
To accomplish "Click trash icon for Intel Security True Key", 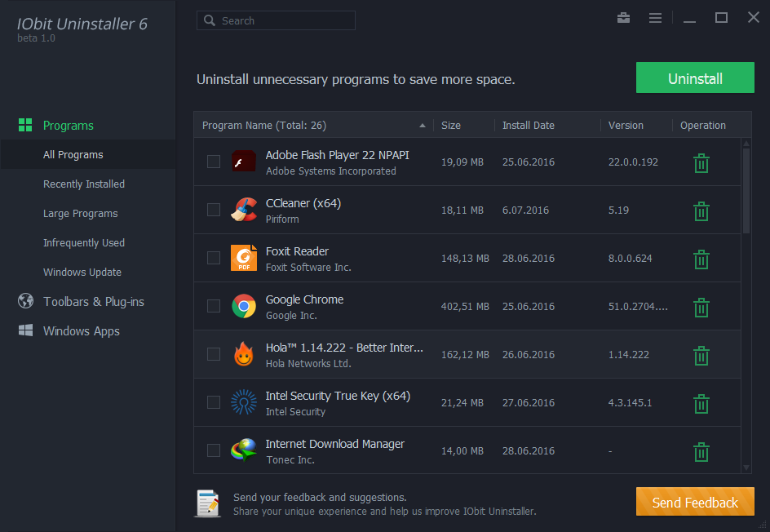I will (701, 404).
